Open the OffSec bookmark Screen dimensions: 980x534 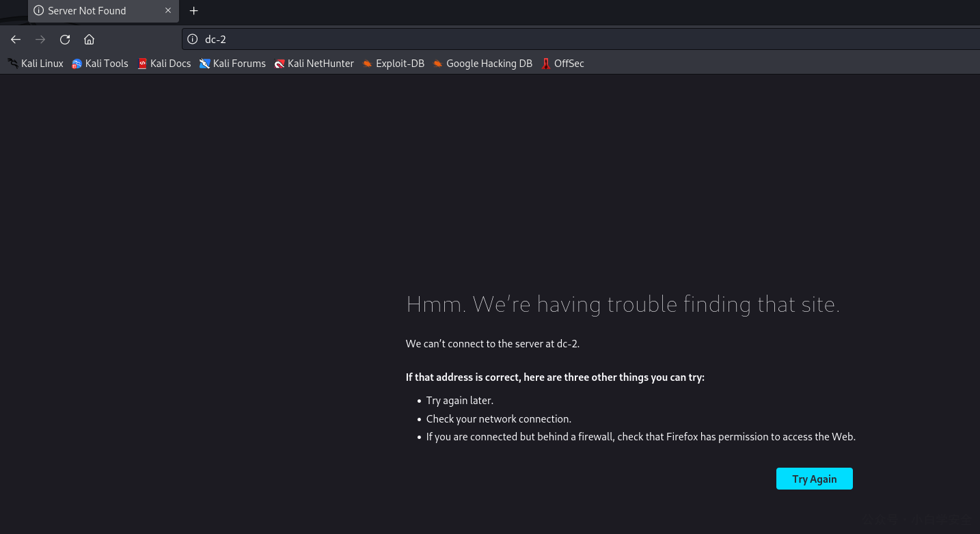click(562, 64)
